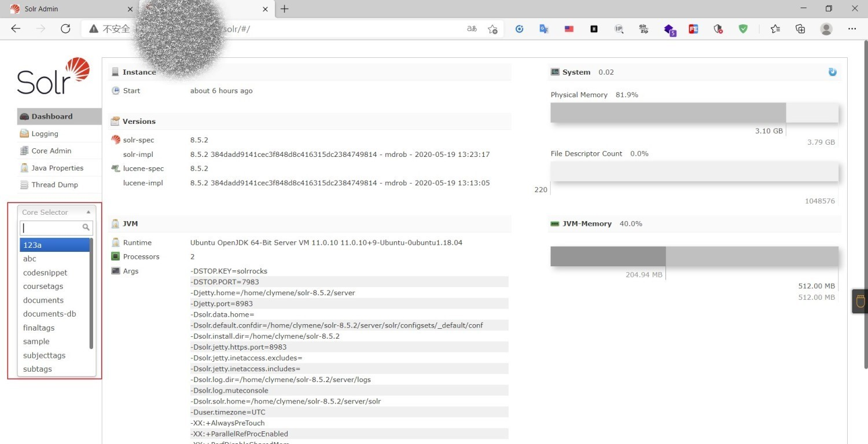Screen dimensions: 868x444
Task: Select the coursetags core
Action: (55, 287)
